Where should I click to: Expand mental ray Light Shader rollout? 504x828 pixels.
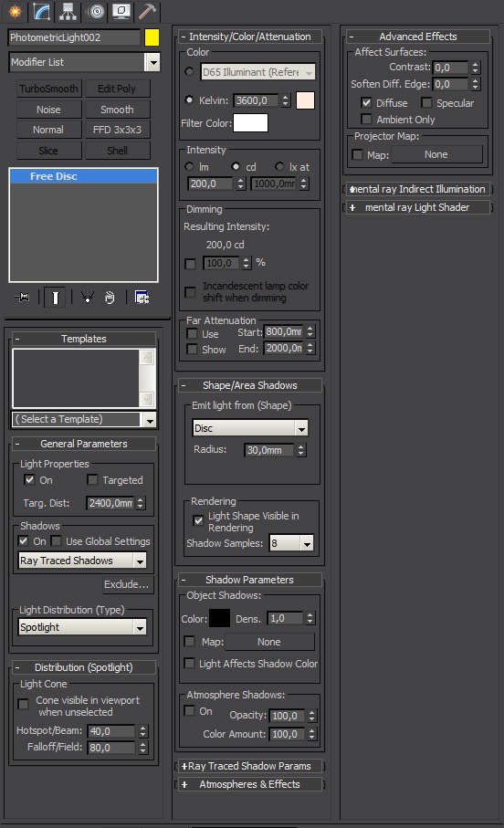(x=418, y=207)
